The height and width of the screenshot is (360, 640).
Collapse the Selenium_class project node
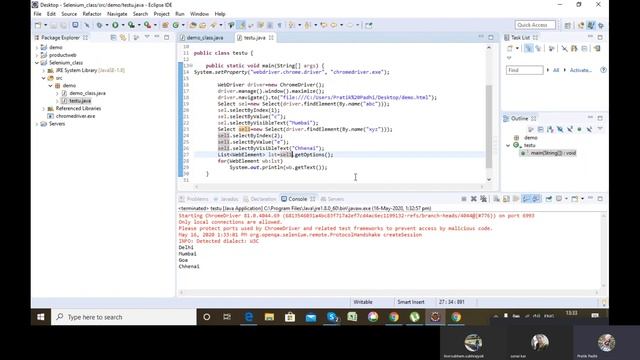pyautogui.click(x=37, y=63)
